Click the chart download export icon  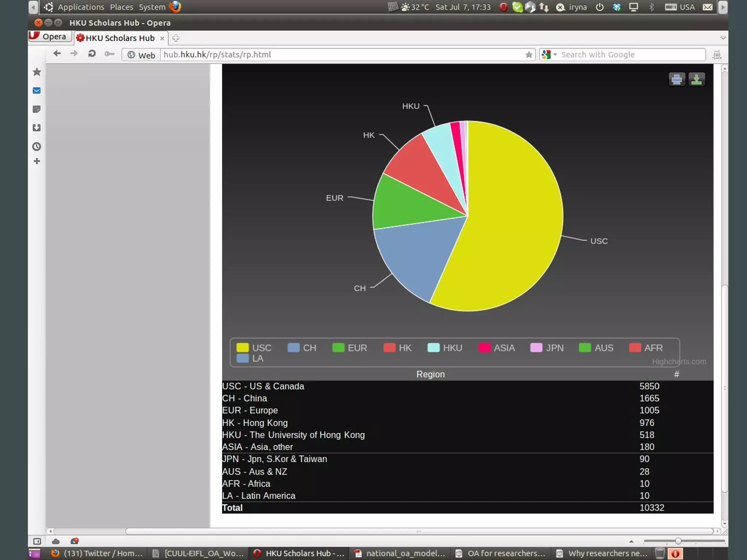tap(696, 79)
